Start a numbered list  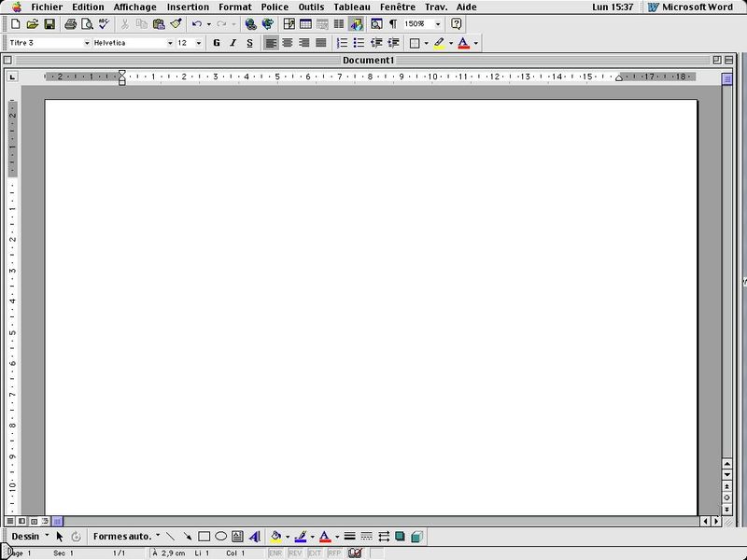(342, 43)
